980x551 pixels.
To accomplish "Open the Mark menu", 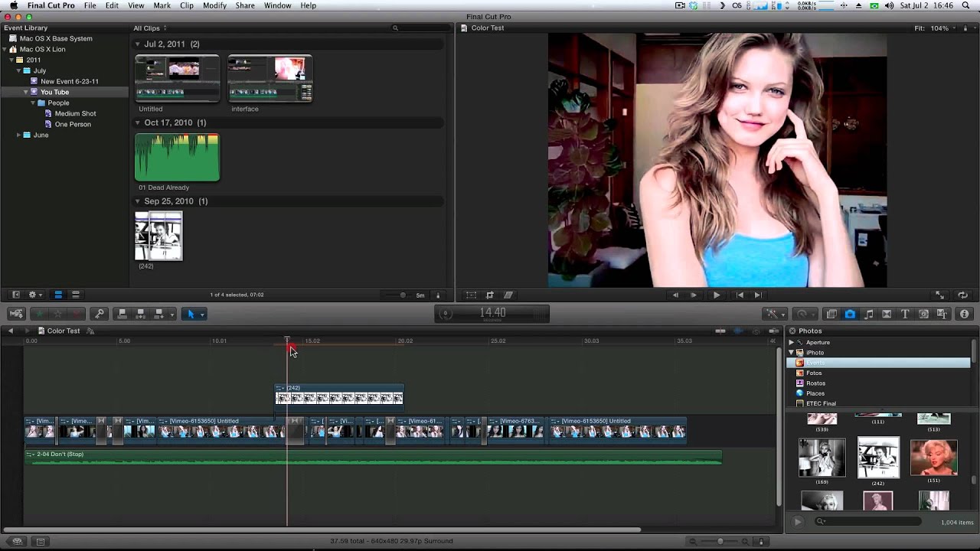I will tap(162, 5).
